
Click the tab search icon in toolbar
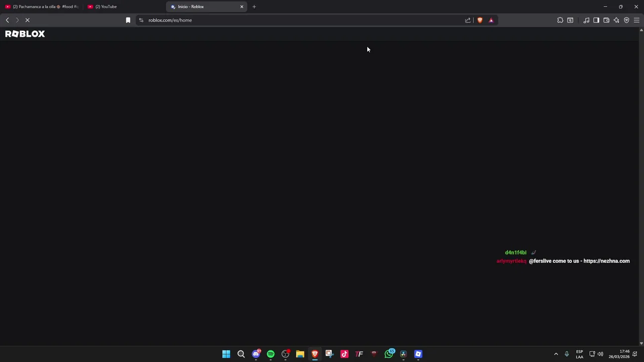point(570,20)
